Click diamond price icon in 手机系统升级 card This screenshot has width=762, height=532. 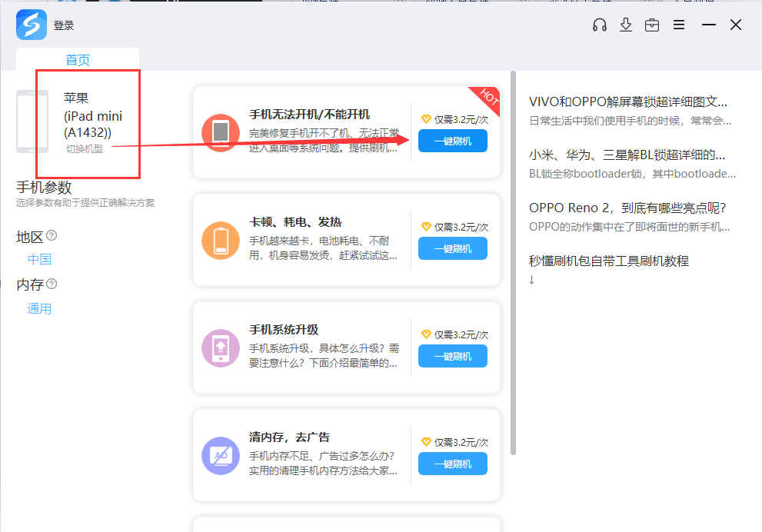point(426,334)
